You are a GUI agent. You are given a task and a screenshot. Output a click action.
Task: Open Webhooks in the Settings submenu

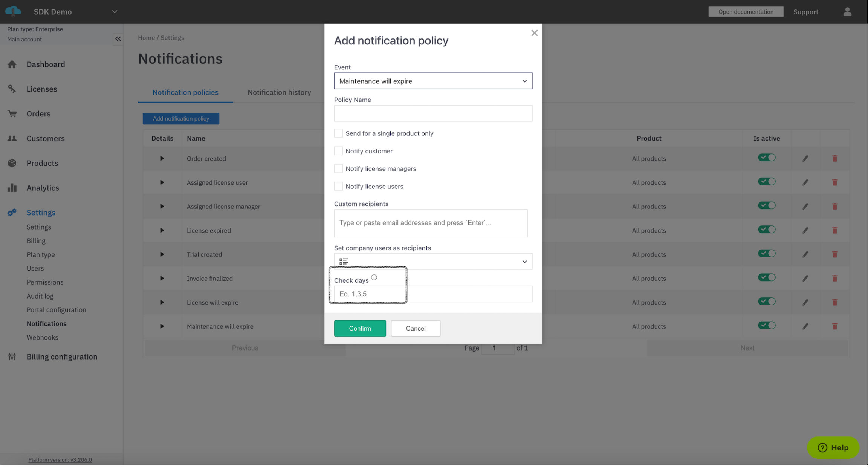[42, 337]
